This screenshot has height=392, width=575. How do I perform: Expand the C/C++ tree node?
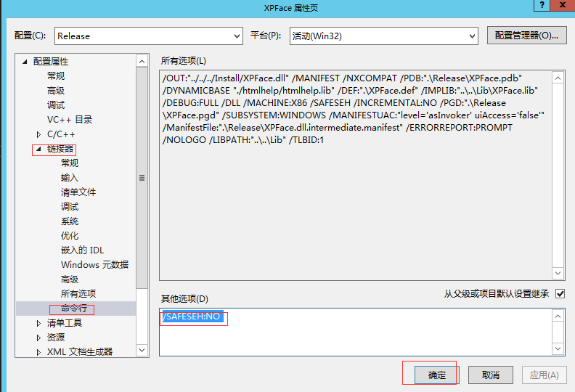pos(39,134)
